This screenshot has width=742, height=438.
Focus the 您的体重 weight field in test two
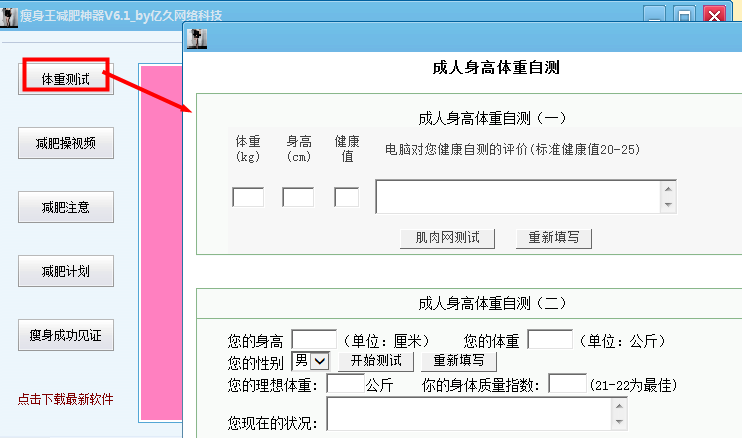tap(550, 340)
